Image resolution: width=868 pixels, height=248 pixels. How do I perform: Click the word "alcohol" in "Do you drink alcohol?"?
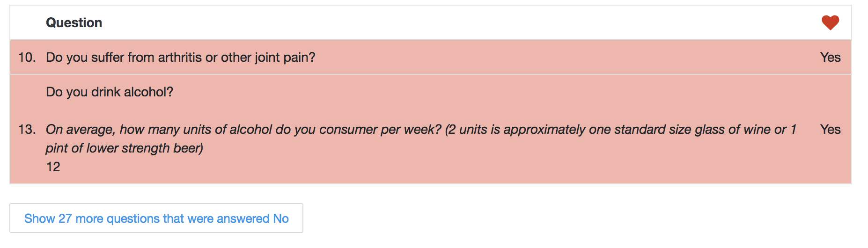[152, 92]
